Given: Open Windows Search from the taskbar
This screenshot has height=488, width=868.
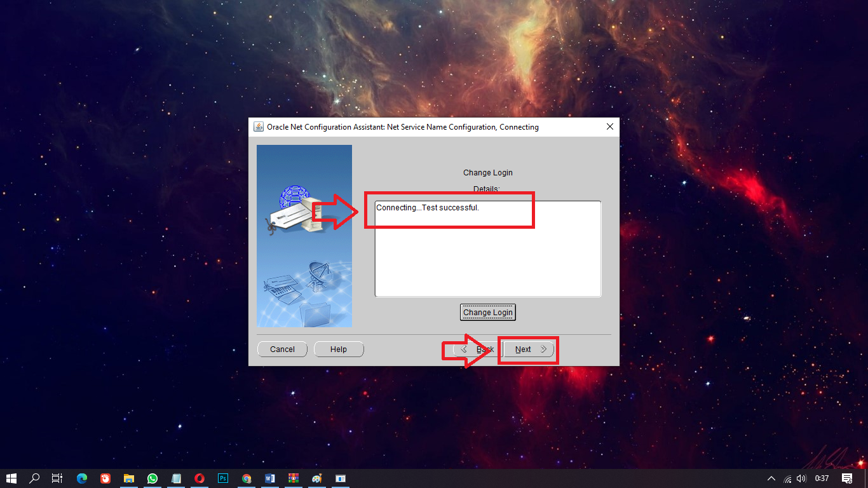Looking at the screenshot, I should click(x=34, y=478).
